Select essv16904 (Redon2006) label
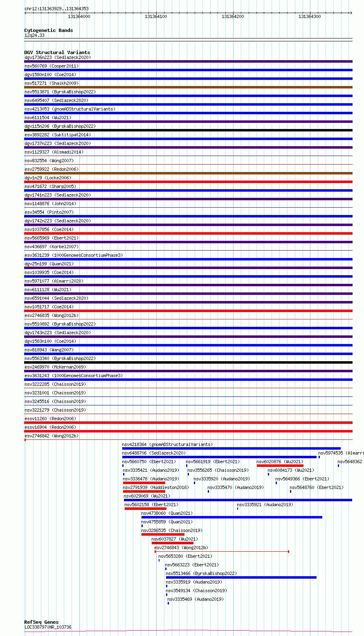The image size is (364, 636). [x=50, y=427]
